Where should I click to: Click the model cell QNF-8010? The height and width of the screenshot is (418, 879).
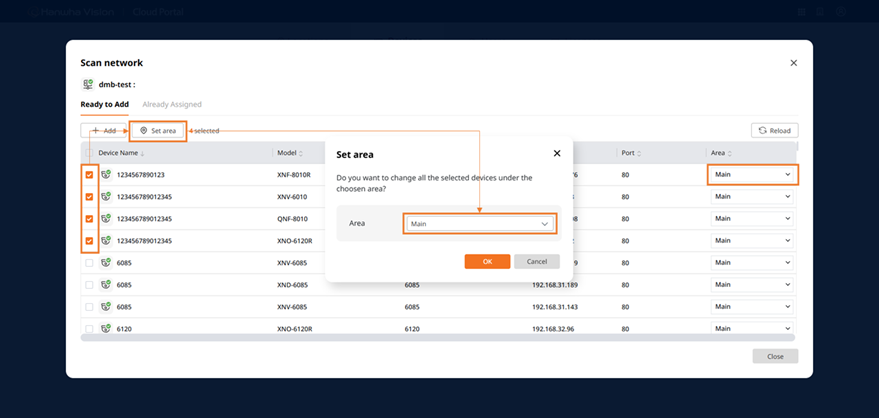pyautogui.click(x=292, y=219)
